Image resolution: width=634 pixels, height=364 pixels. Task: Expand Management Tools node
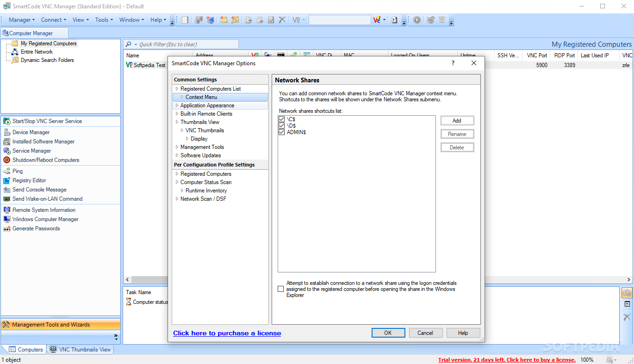(x=177, y=147)
